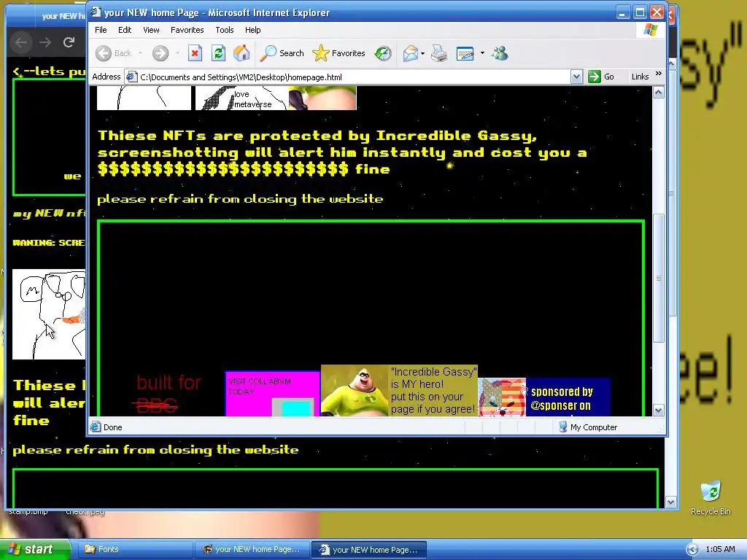The image size is (747, 560).
Task: Open the File menu
Action: tap(101, 30)
